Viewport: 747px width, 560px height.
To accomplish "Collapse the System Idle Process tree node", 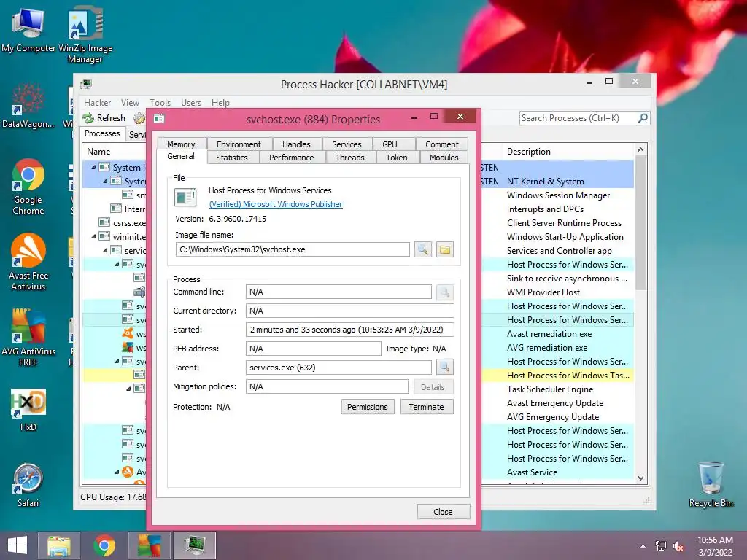I will click(93, 167).
